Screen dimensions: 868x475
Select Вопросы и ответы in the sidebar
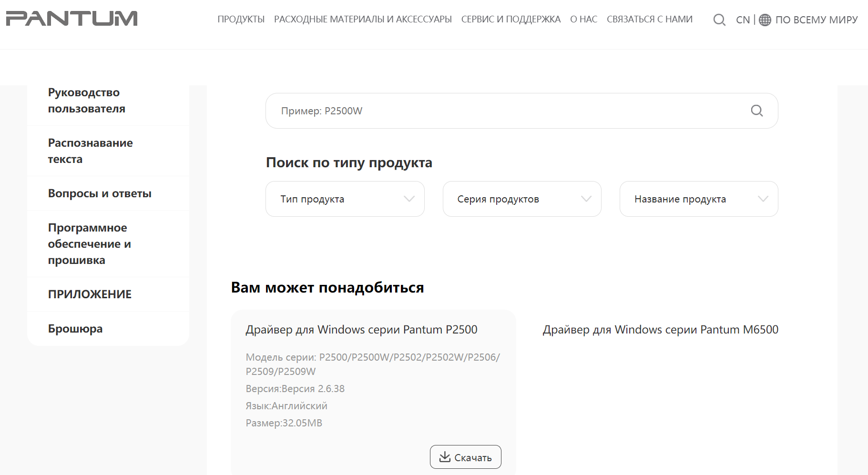100,193
